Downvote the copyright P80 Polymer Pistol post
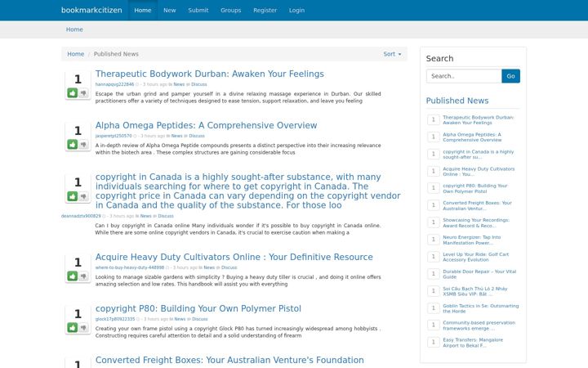The image size is (588, 368). tap(83, 327)
